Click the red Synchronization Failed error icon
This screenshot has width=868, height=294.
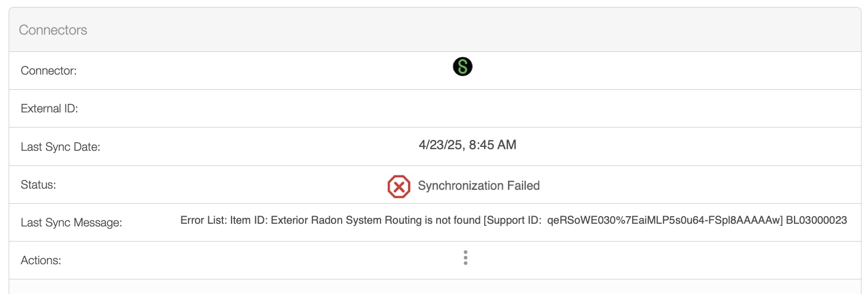[399, 186]
